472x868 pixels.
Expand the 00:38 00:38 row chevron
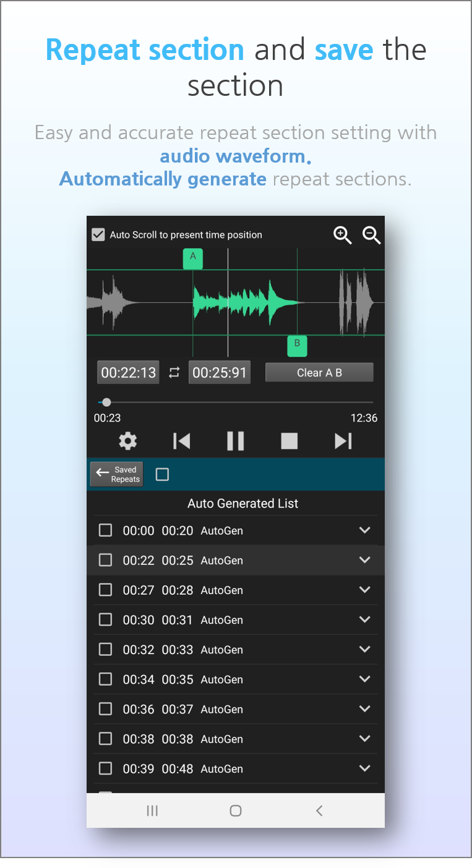point(365,739)
